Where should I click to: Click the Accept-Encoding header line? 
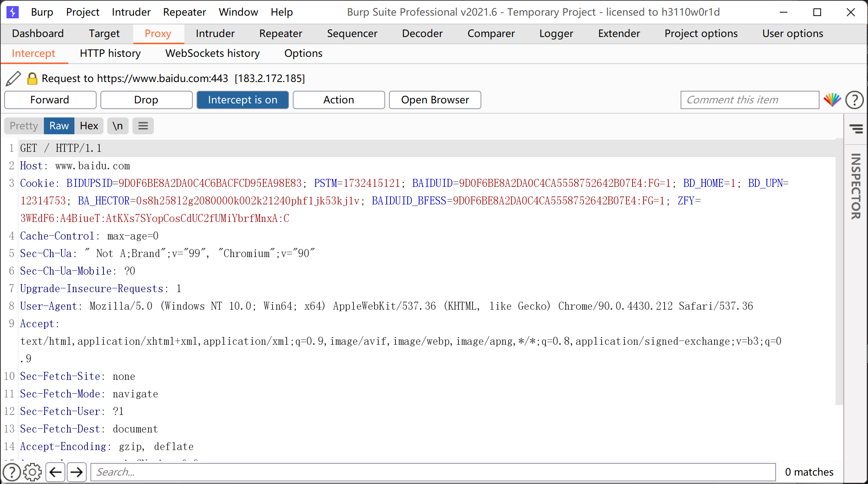pyautogui.click(x=107, y=446)
